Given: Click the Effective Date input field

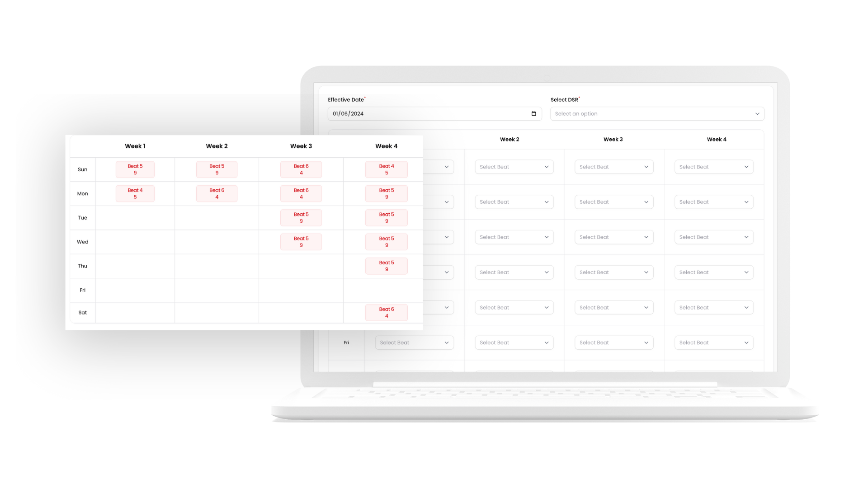Looking at the screenshot, I should (x=434, y=113).
